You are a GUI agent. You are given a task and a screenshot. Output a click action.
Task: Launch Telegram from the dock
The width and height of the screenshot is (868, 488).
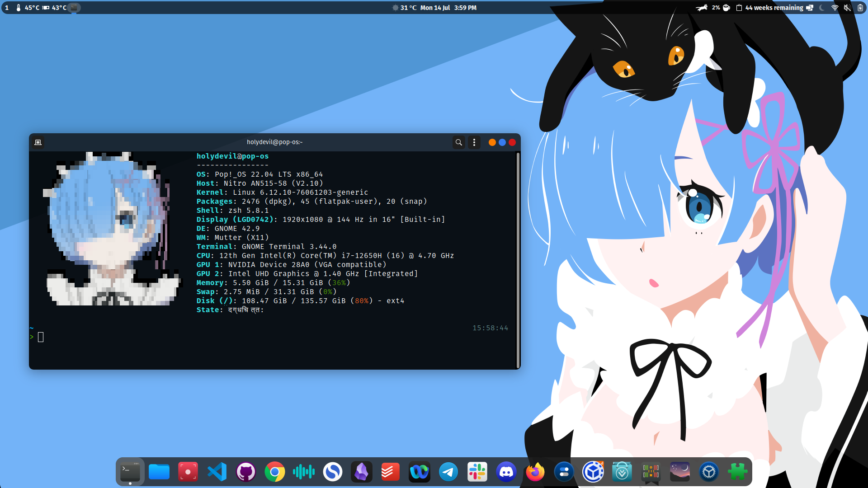pyautogui.click(x=448, y=472)
